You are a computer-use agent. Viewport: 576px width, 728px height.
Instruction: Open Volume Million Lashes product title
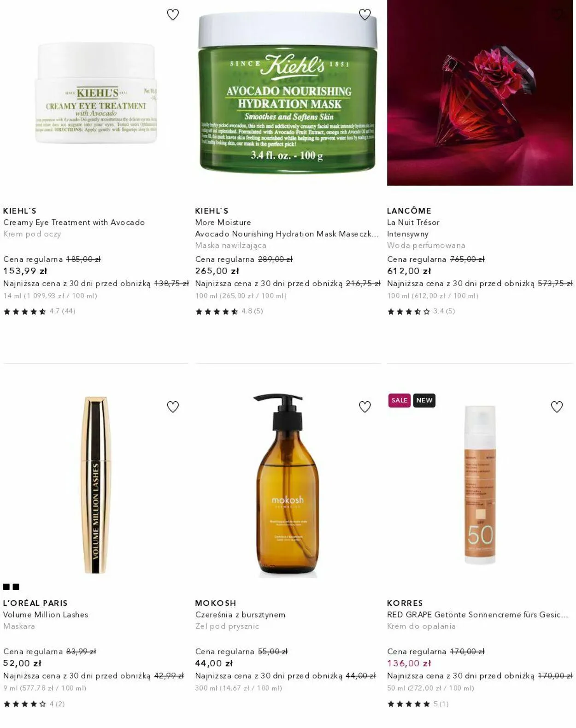coord(46,615)
